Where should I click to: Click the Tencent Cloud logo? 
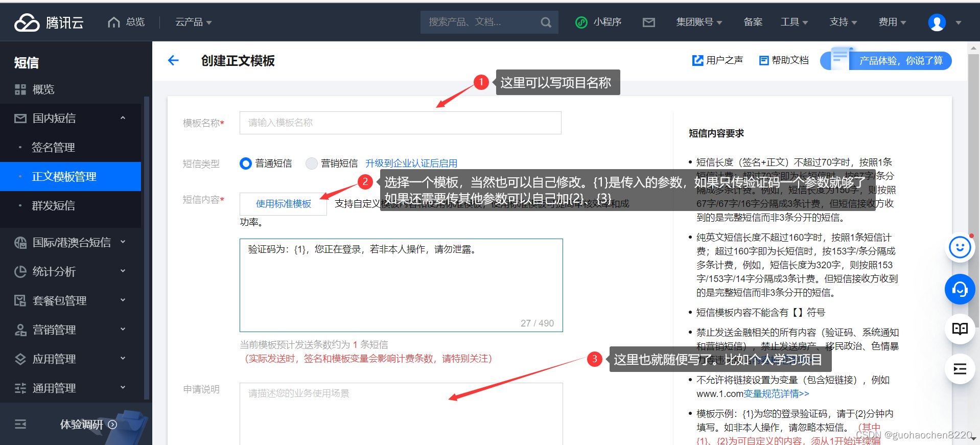[49, 22]
